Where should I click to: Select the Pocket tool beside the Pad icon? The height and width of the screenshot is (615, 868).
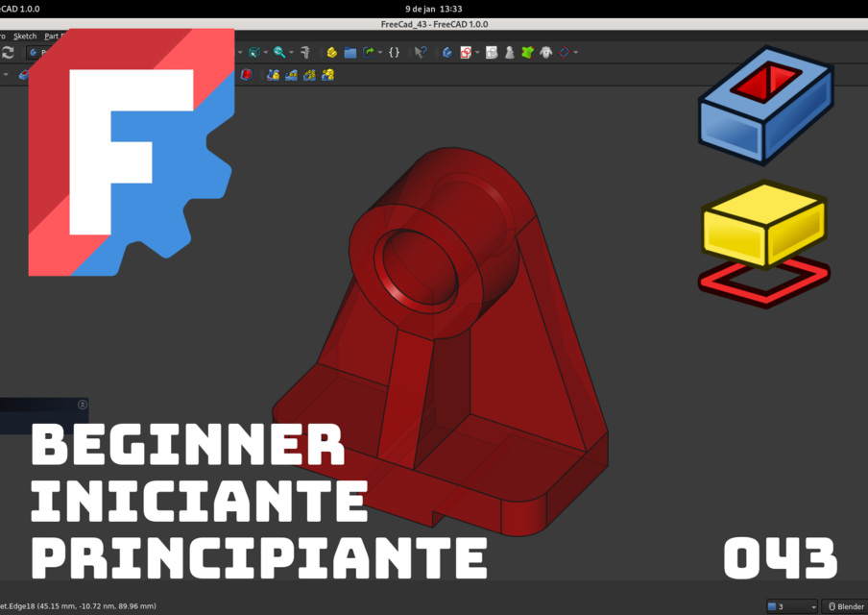[x=291, y=75]
